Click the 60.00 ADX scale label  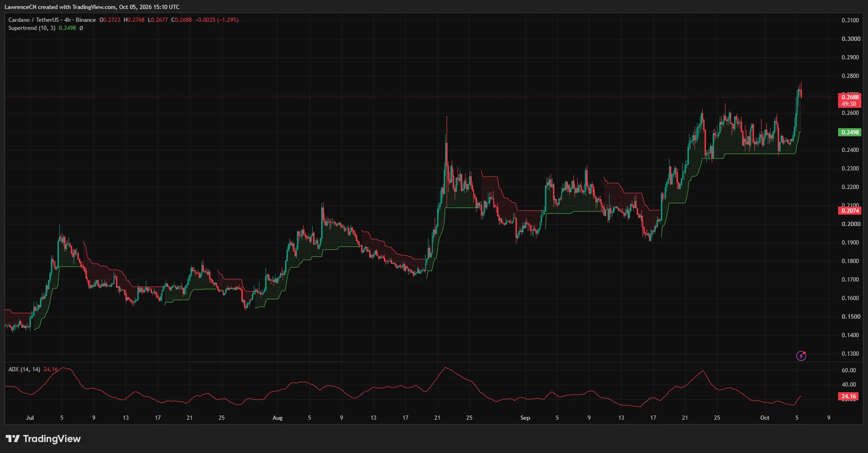tap(849, 370)
